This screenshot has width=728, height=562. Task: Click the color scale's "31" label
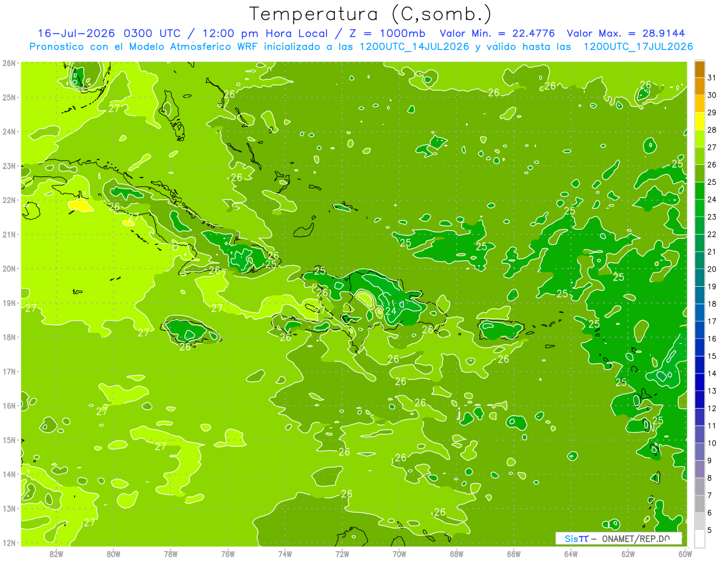(712, 78)
